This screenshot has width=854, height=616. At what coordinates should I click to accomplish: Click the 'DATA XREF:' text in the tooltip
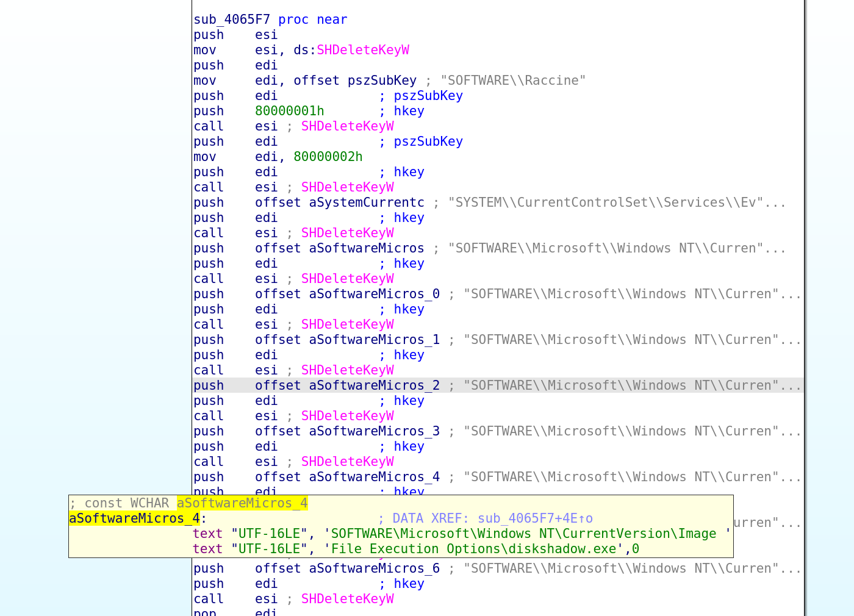pos(431,518)
